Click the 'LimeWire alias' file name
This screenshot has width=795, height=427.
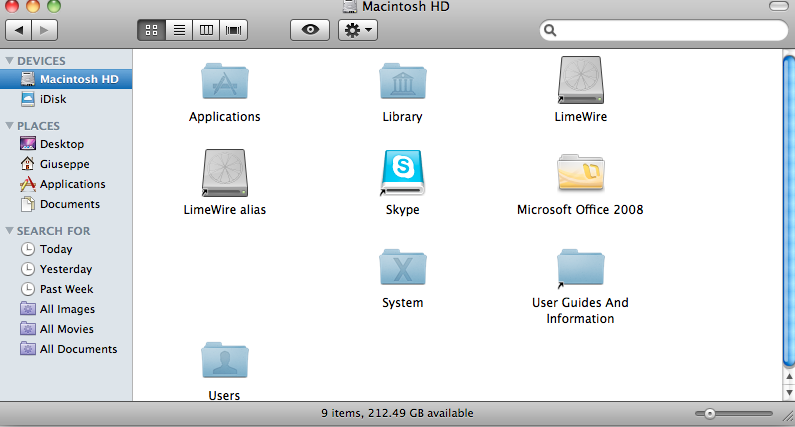[225, 209]
